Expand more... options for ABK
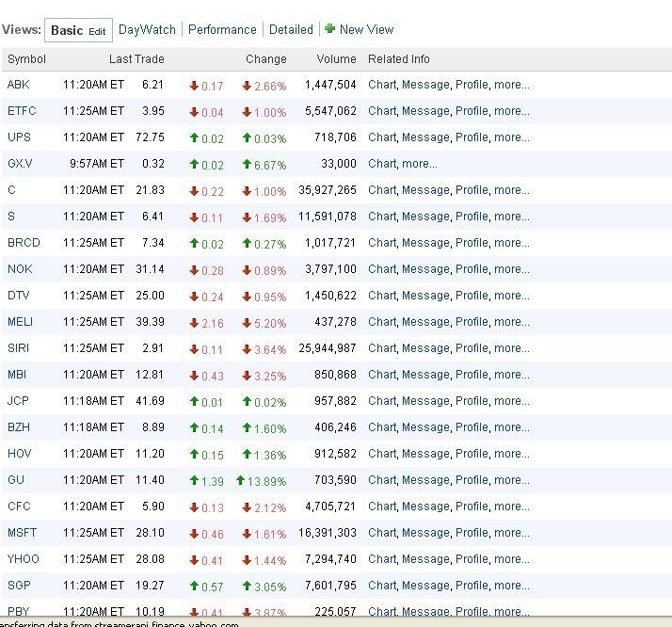Image resolution: width=672 pixels, height=627 pixels. pyautogui.click(x=511, y=85)
